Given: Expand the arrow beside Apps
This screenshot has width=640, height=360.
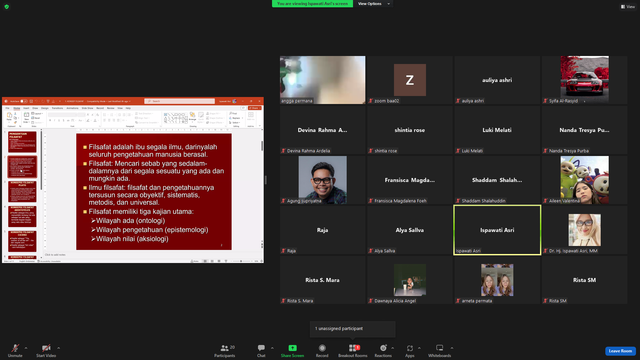Looking at the screenshot, I should tap(419, 348).
